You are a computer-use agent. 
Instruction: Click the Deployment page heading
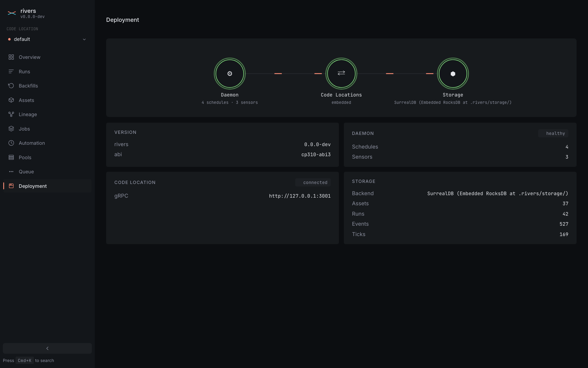[122, 20]
